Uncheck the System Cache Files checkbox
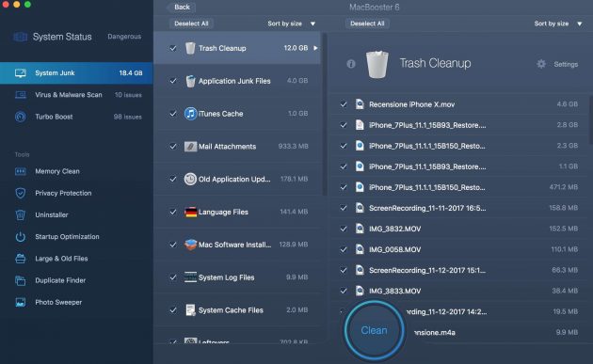 173,310
